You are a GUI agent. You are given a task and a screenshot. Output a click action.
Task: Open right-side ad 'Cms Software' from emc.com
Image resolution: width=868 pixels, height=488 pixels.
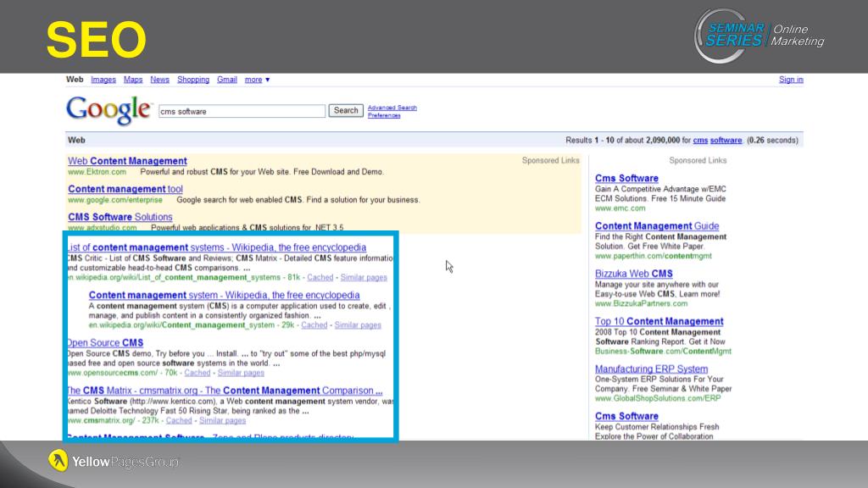pos(626,178)
